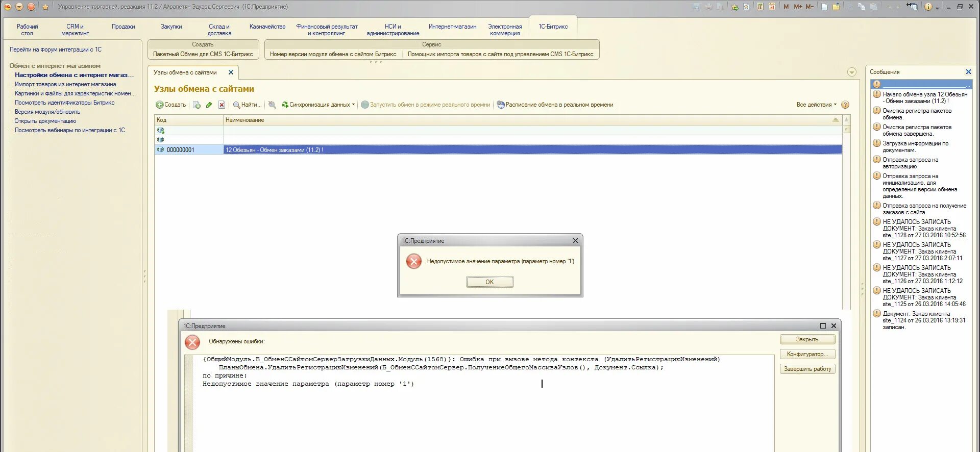The width and height of the screenshot is (980, 452).
Task: Add current page to favorites icon
Action: [x=734, y=7]
